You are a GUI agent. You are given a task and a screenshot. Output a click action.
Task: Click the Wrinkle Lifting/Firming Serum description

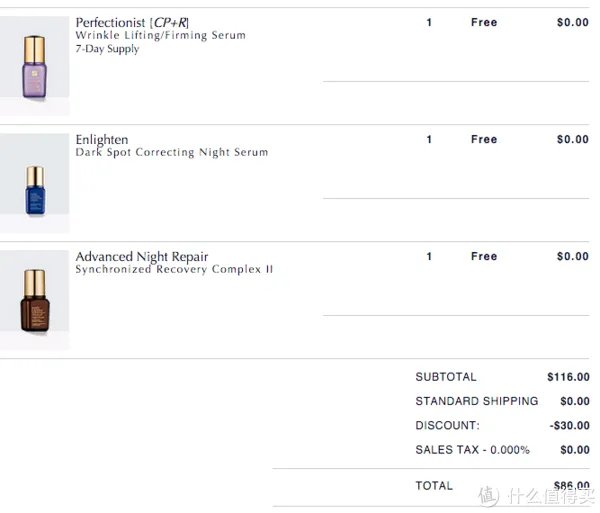coord(160,36)
